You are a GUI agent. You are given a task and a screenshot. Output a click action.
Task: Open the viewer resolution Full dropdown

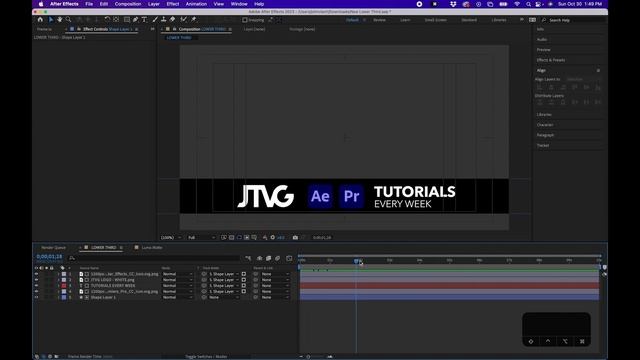pos(201,237)
